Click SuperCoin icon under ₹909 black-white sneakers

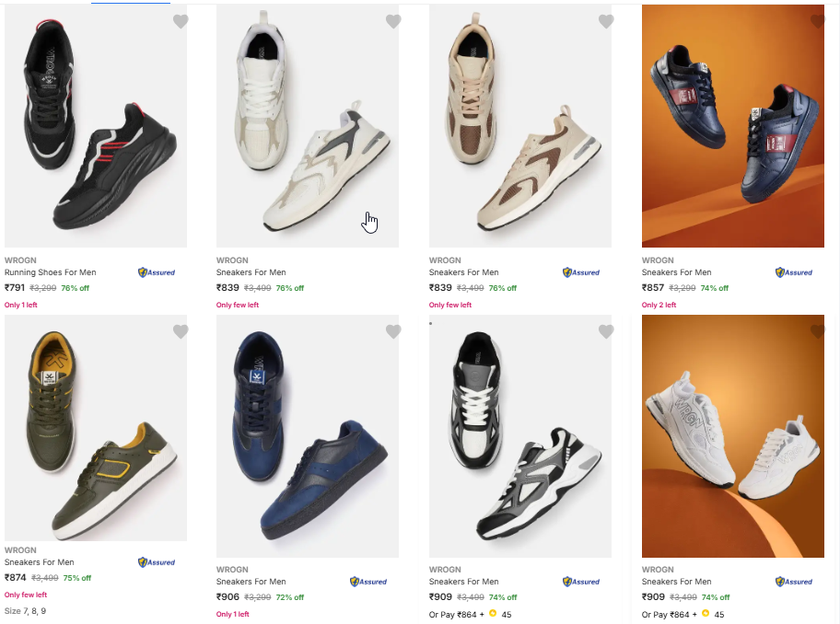tap(493, 614)
